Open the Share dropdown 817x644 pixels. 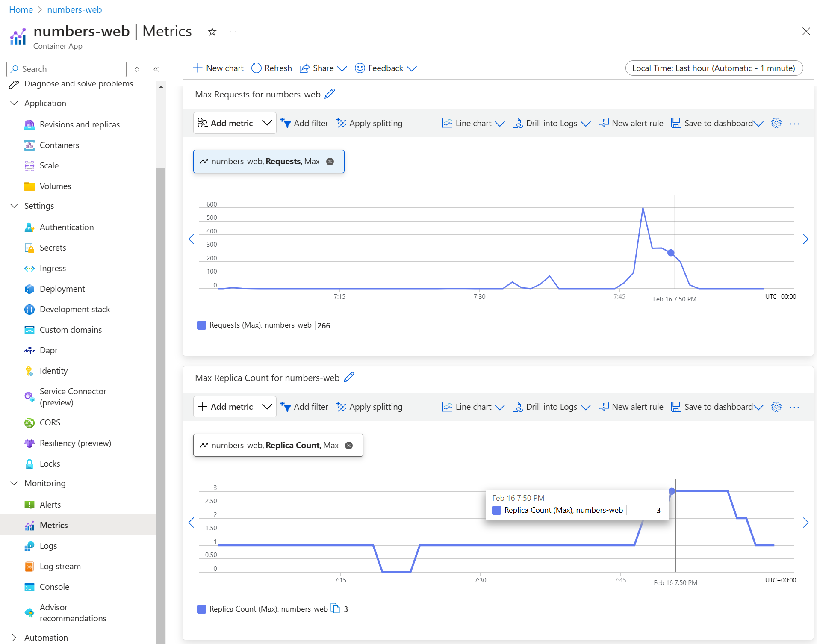[x=323, y=68]
